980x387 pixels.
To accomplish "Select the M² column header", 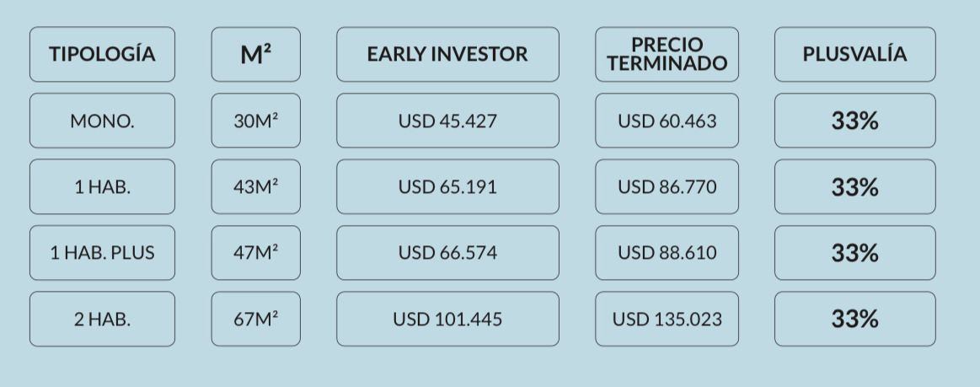I will [x=255, y=55].
